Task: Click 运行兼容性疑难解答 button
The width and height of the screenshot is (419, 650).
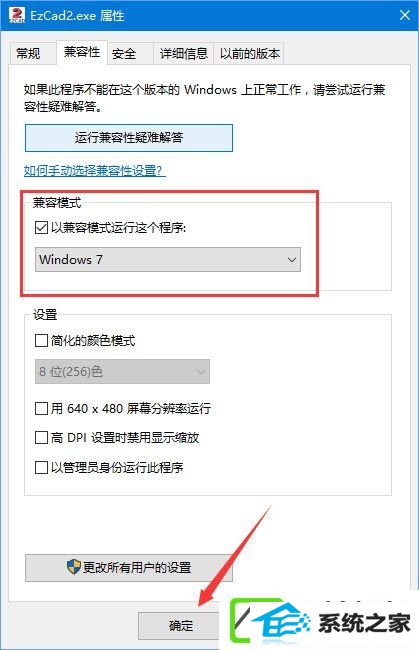Action: pyautogui.click(x=129, y=138)
